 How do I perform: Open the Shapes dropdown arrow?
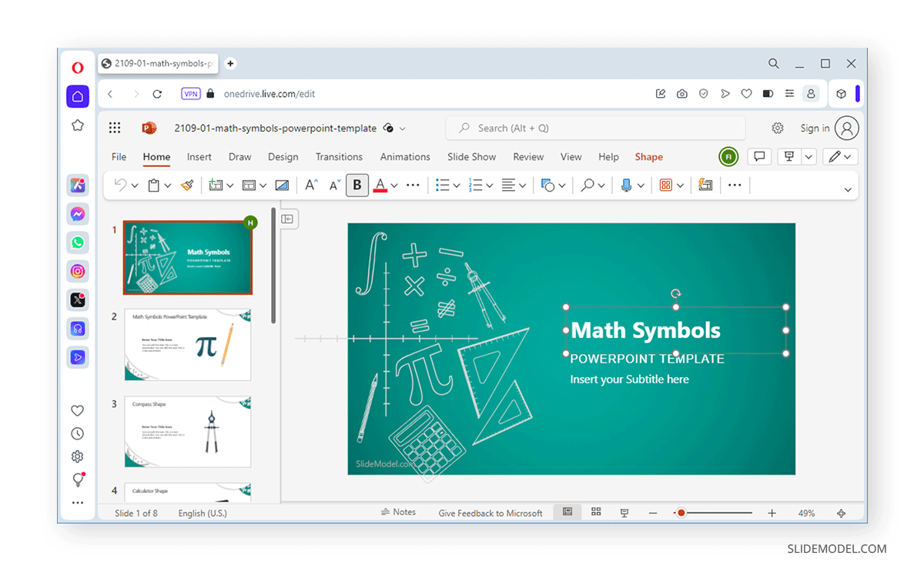pos(562,186)
